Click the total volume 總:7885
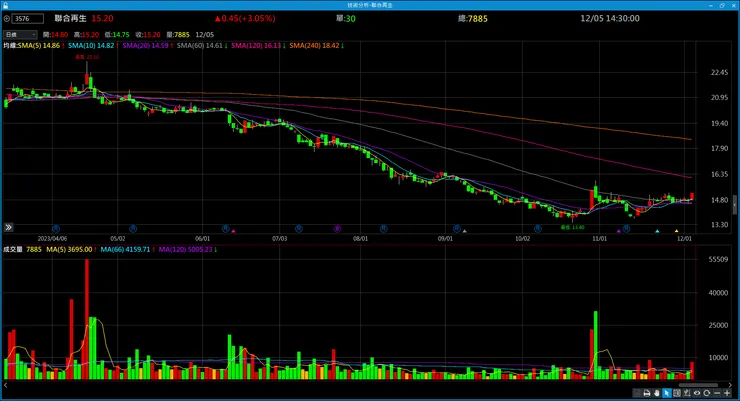Viewport: 740px width, 401px height. (x=473, y=18)
